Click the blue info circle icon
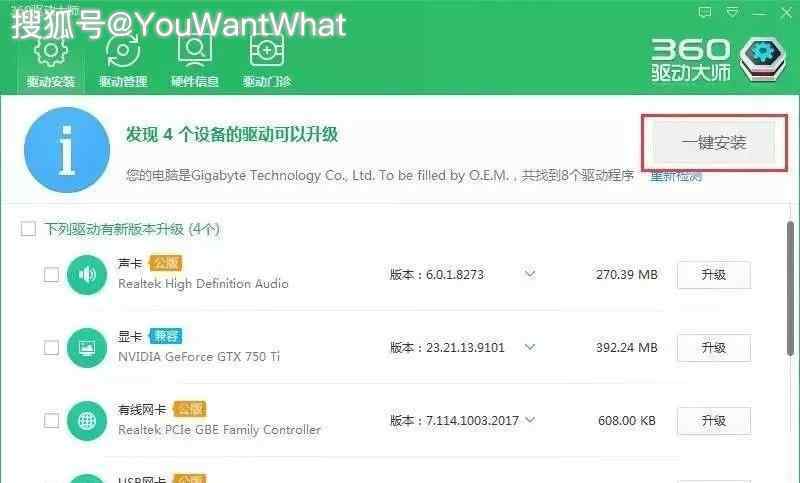 click(67, 150)
